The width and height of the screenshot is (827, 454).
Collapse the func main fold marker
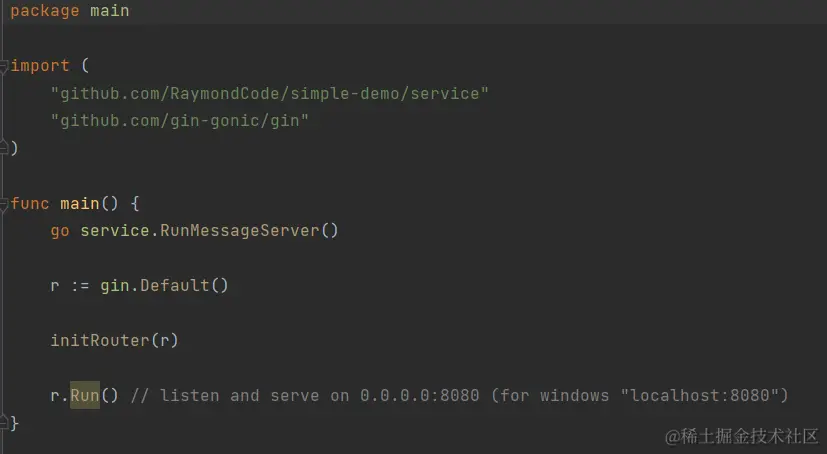pos(4,204)
